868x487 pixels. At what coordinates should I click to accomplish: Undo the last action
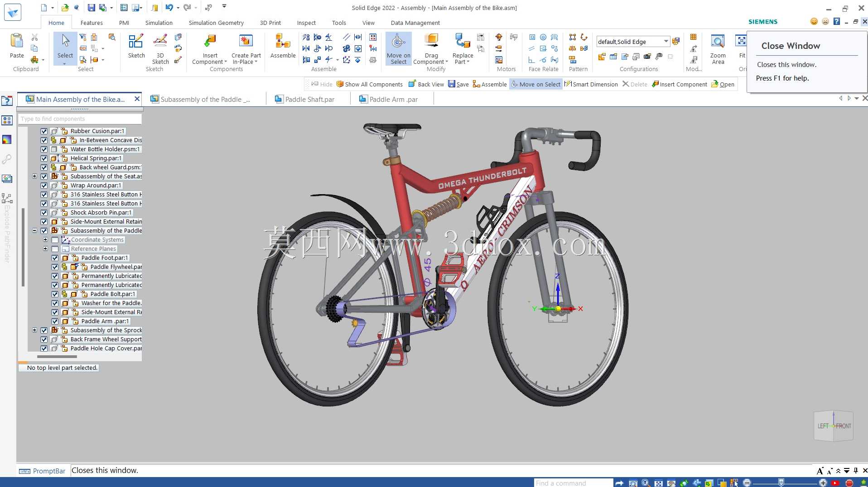(169, 8)
